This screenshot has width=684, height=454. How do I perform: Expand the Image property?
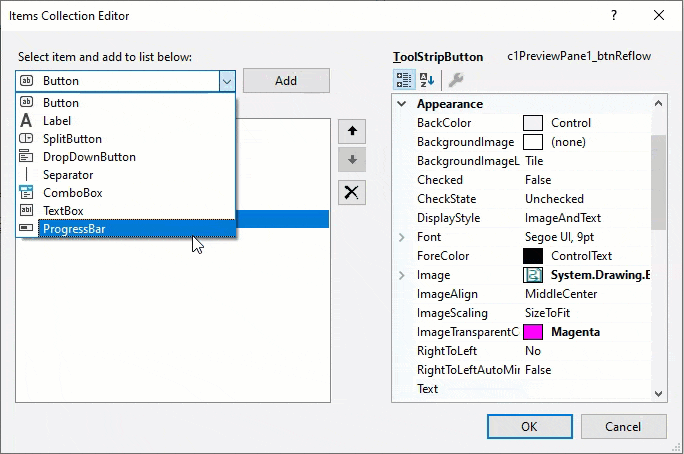(402, 275)
